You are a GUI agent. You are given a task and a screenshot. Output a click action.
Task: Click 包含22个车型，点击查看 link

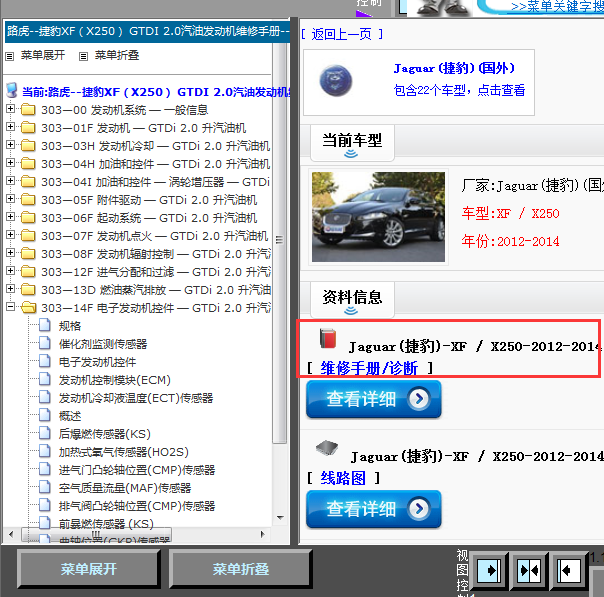point(459,90)
